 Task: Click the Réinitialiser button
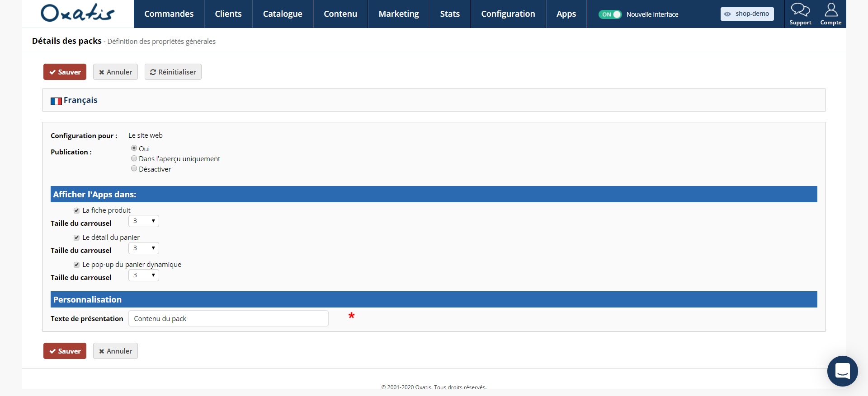[x=173, y=72]
